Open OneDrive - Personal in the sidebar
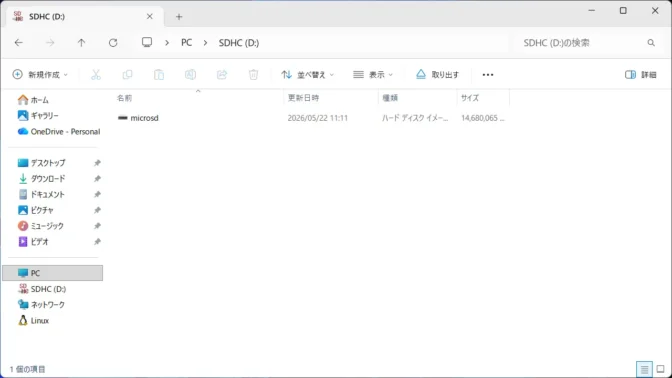Screen dimensions: 672x378 click(x=65, y=132)
